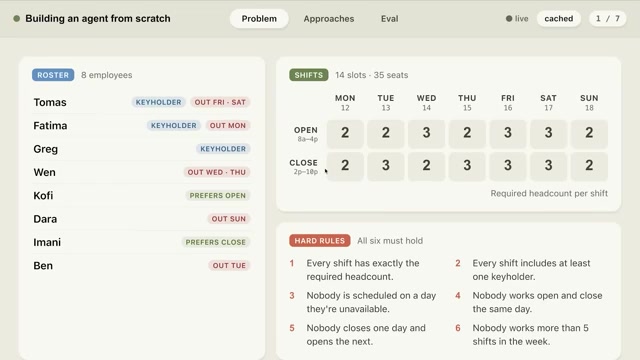This screenshot has height=360, width=640.
Task: Click the OUT MON tag
Action: point(228,126)
